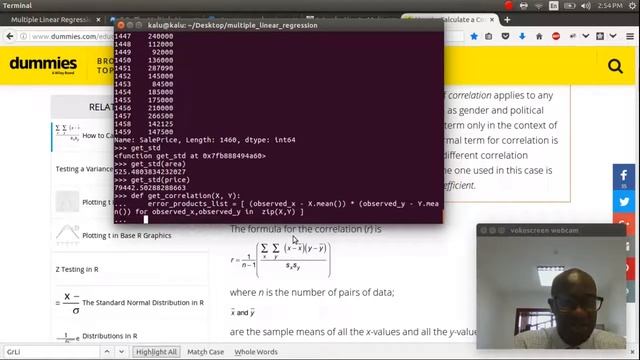Click the 525.4803834232027 output in terminal
This screenshot has height=360, width=640.
click(150, 172)
